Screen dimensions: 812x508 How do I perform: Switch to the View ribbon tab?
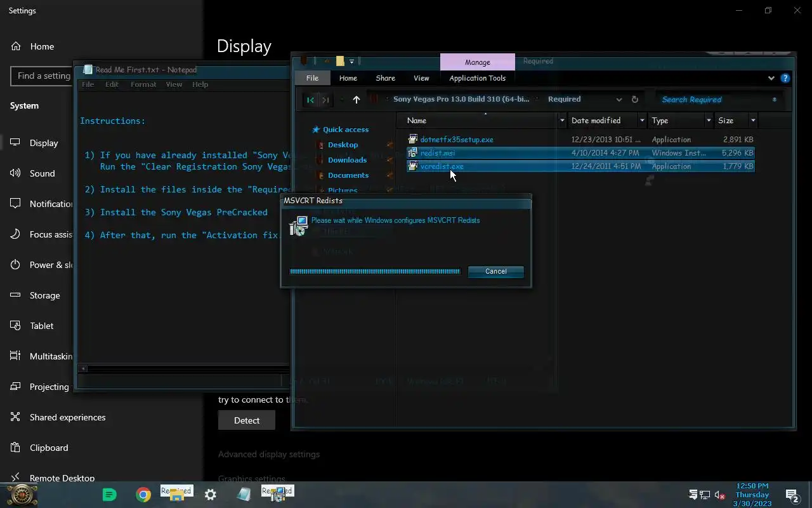[x=421, y=78]
